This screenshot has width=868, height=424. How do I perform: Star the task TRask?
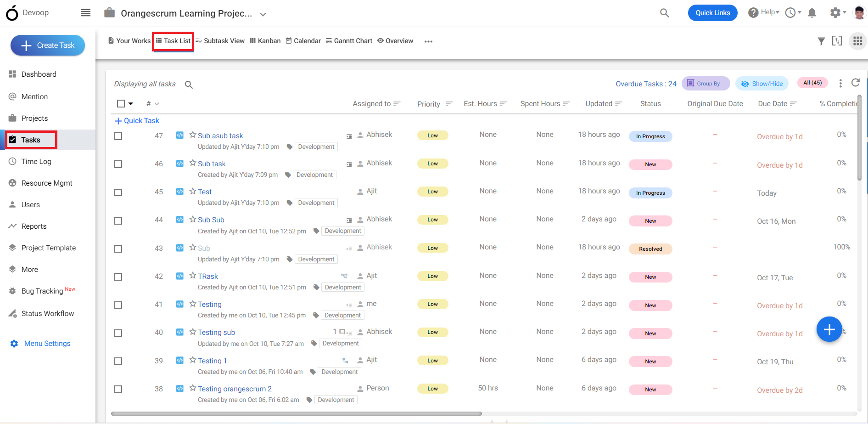(x=193, y=276)
